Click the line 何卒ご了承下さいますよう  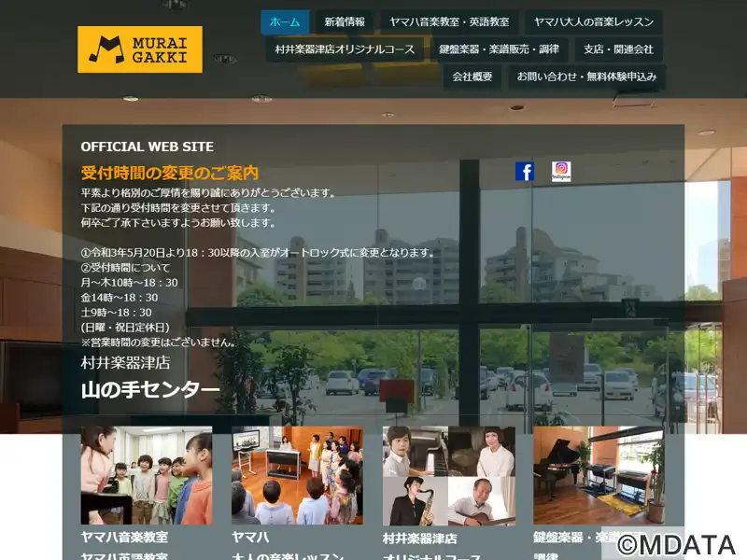(x=178, y=222)
